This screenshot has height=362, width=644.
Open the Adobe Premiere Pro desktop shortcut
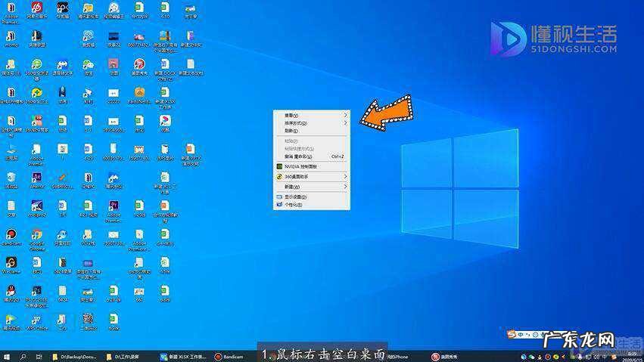click(113, 207)
